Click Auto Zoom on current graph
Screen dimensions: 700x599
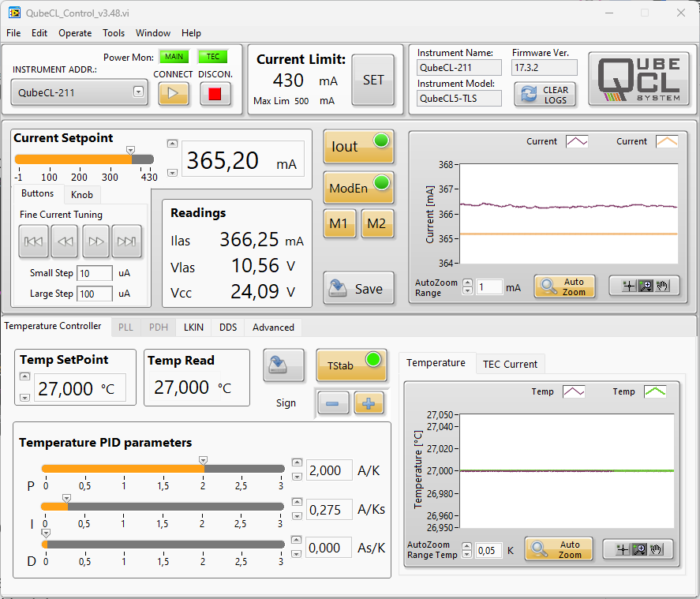click(x=565, y=286)
